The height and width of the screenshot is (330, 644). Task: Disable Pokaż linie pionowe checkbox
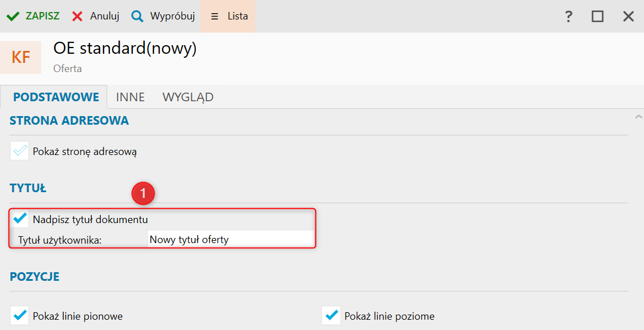[20, 315]
